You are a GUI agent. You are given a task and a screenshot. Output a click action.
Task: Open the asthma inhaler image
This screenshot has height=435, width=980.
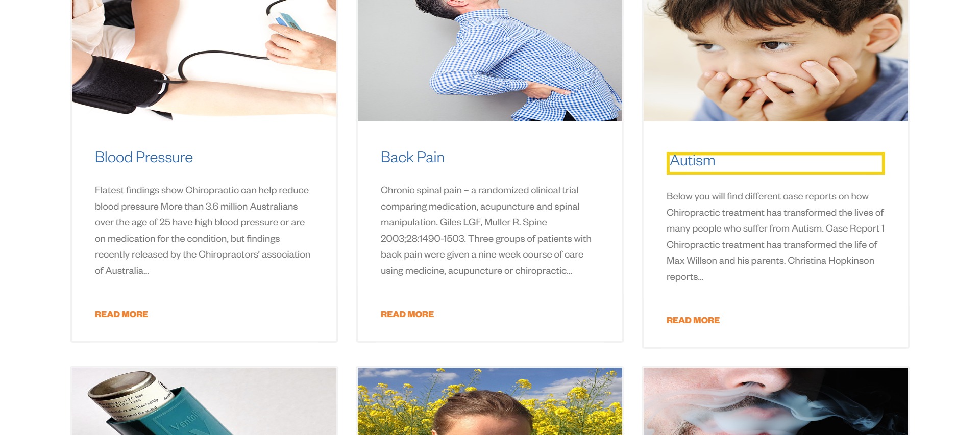point(204,401)
